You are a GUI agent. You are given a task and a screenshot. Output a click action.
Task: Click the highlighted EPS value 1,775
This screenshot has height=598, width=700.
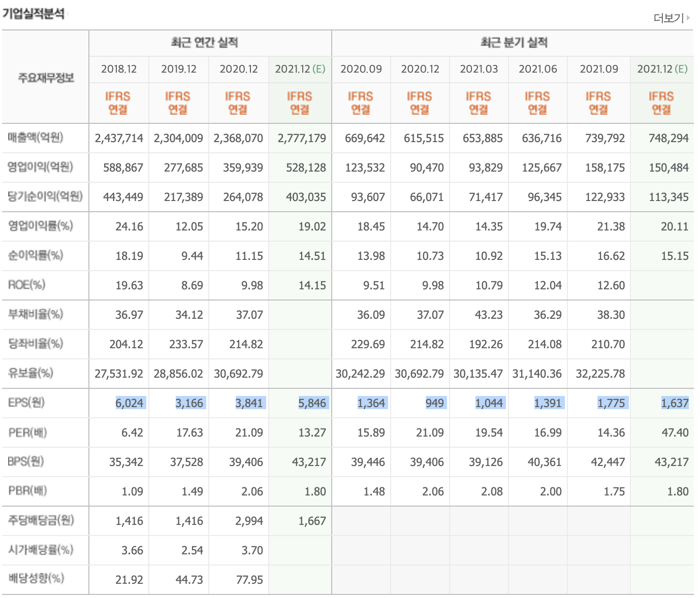[611, 403]
